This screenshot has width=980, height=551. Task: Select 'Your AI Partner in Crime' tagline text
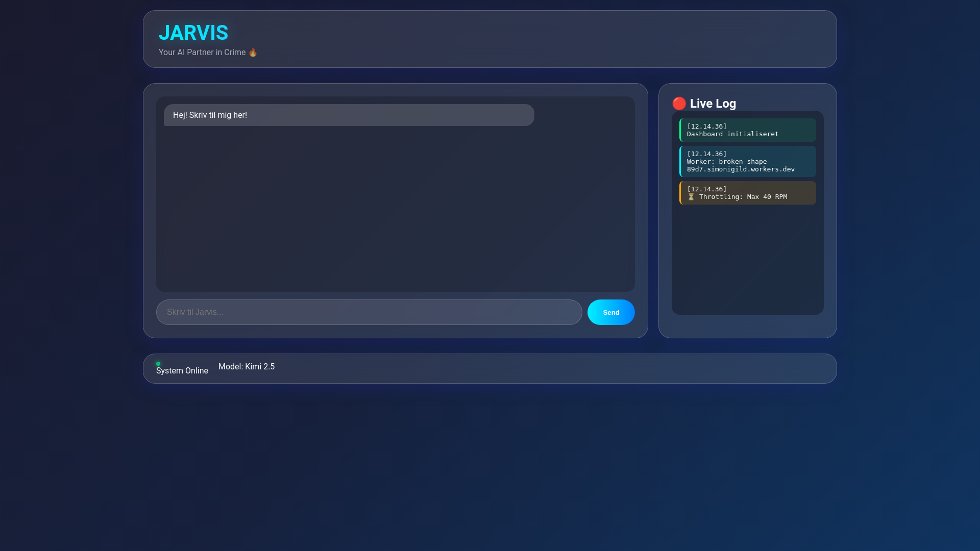[202, 53]
